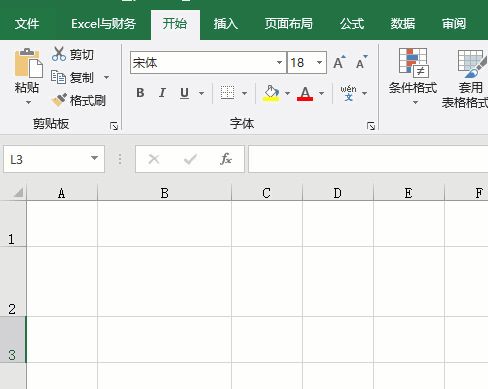Expand the font name dropdown

(x=279, y=62)
